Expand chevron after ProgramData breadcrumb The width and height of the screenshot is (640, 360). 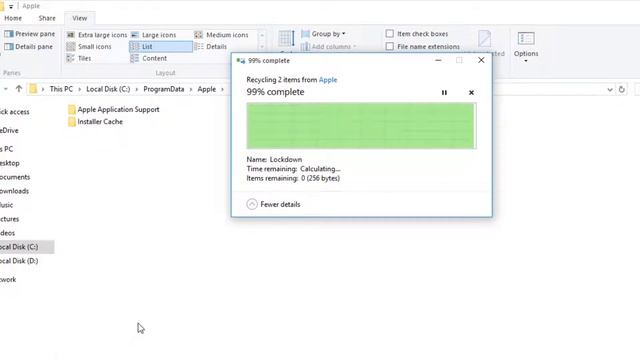pyautogui.click(x=191, y=89)
